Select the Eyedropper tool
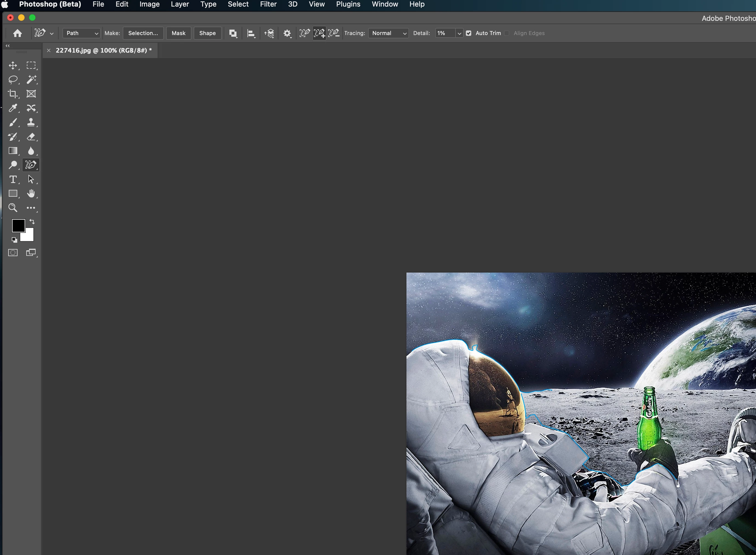Screen dimensions: 756x555 point(13,108)
